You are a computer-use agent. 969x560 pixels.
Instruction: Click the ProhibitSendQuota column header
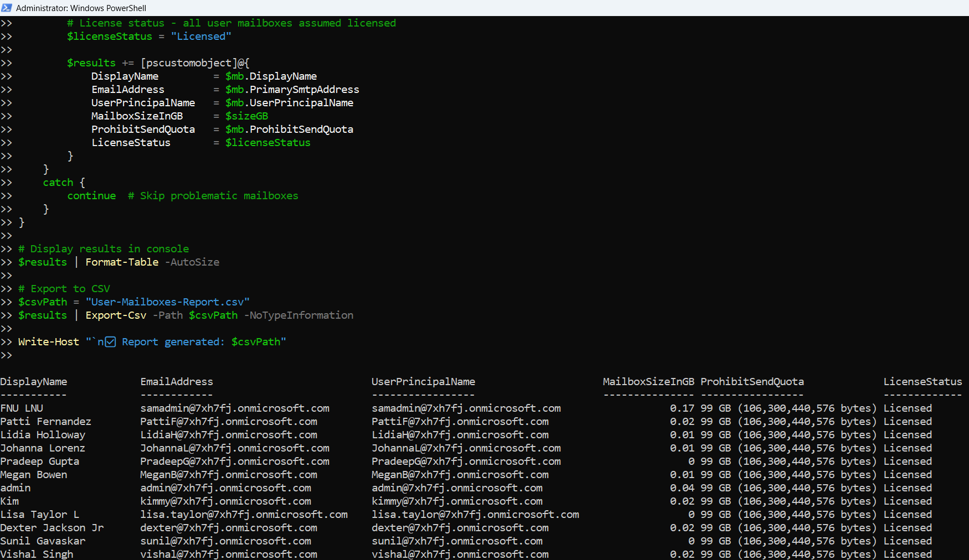752,382
